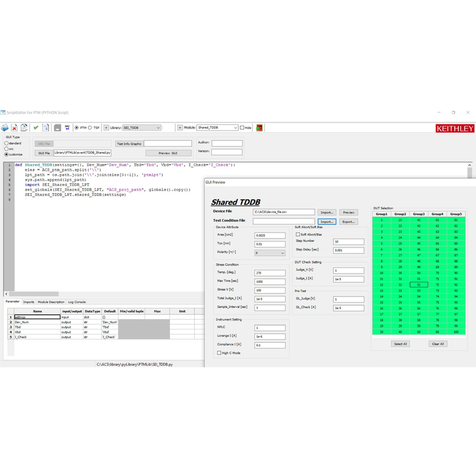The image size is (476, 476).
Task: Click the delete file icon with red X
Action: pos(14,128)
